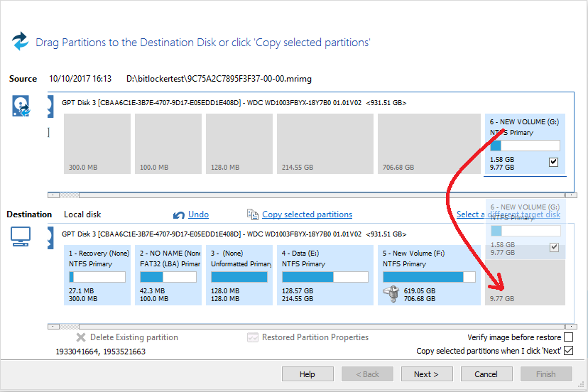
Task: Click the Undo link
Action: tap(198, 214)
